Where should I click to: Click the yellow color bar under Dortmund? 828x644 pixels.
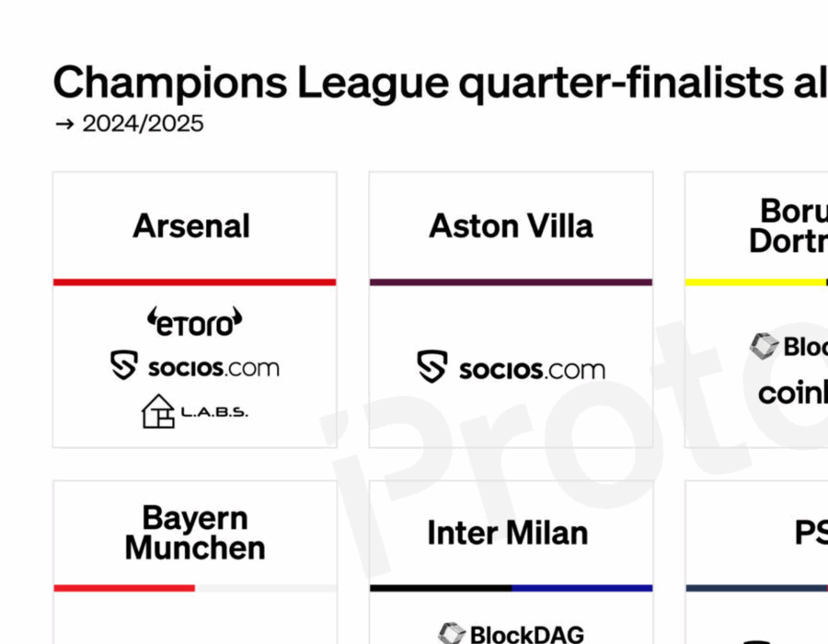(756, 282)
